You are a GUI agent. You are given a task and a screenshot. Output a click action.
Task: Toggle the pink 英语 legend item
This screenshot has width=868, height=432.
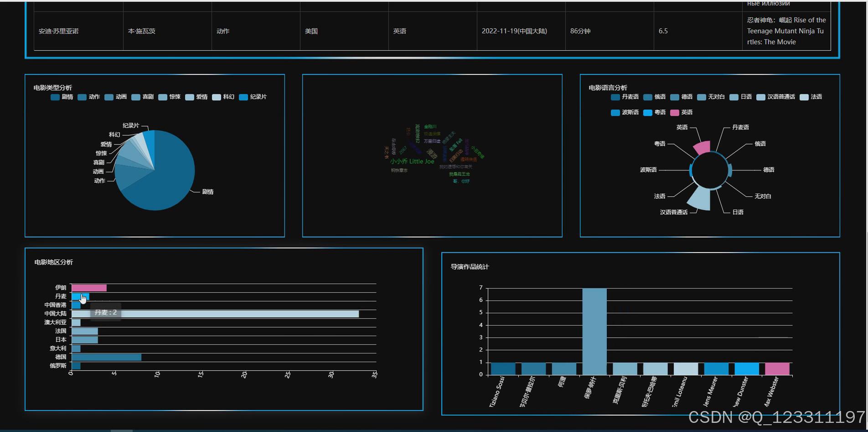coord(681,113)
